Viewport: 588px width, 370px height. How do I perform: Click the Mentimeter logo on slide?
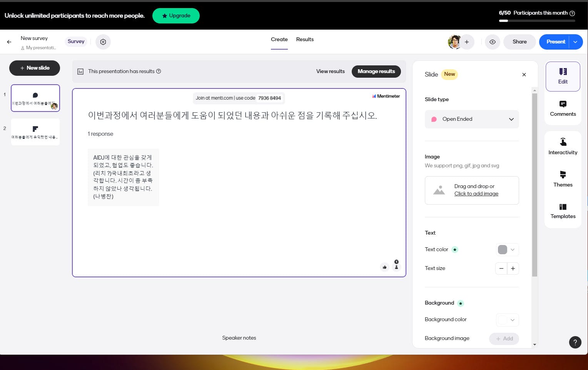386,96
